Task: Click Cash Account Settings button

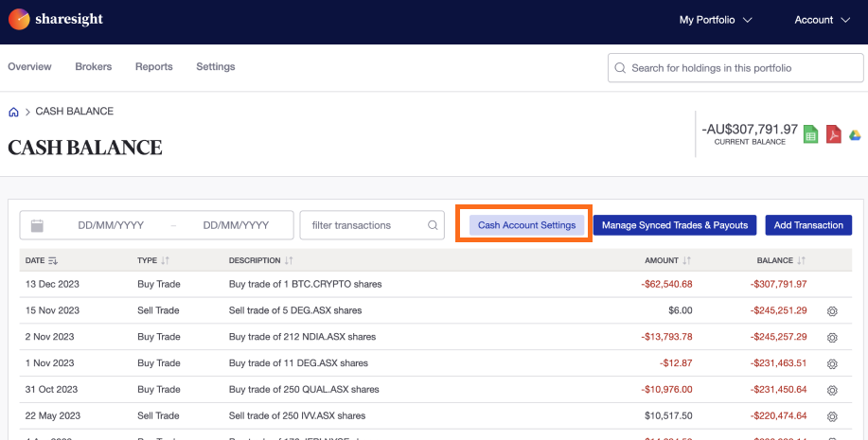Action: click(526, 225)
